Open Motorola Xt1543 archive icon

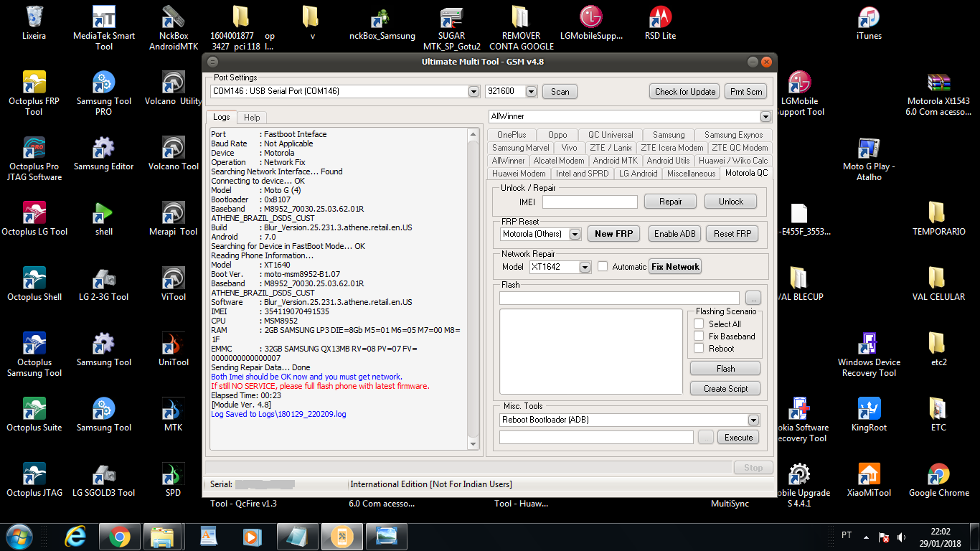938,93
